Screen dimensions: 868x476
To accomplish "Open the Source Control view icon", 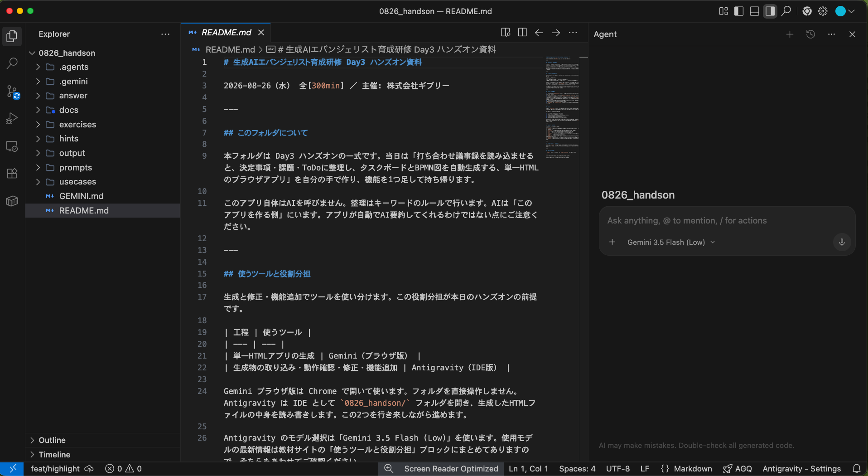I will coord(12,92).
